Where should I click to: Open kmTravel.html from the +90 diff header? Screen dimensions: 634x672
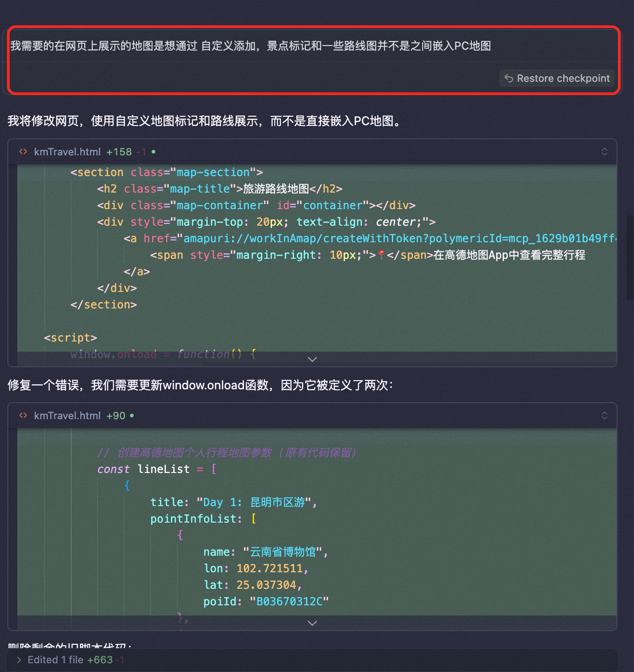click(x=67, y=416)
